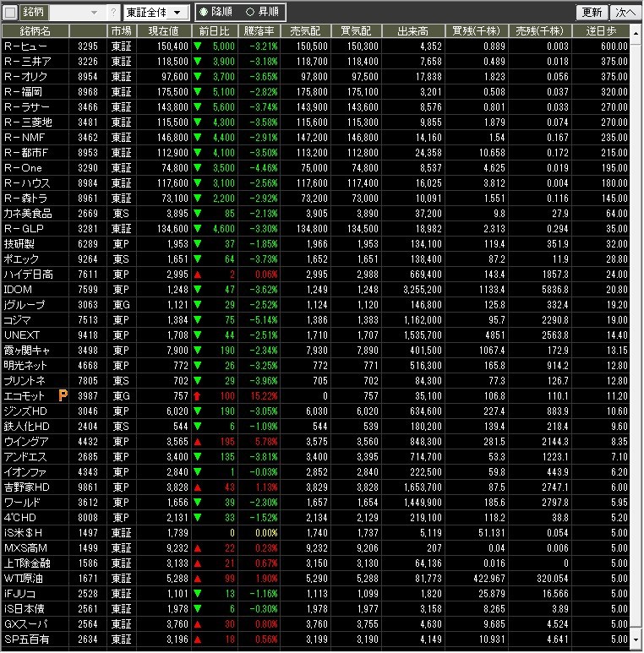Sort by the 出来高 column header
644x653 pixels.
pos(413,30)
